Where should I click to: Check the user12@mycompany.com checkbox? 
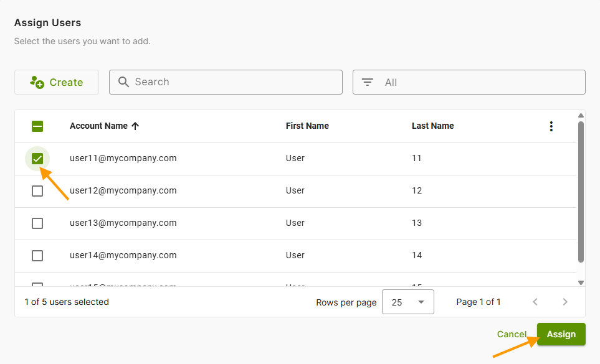pyautogui.click(x=37, y=191)
